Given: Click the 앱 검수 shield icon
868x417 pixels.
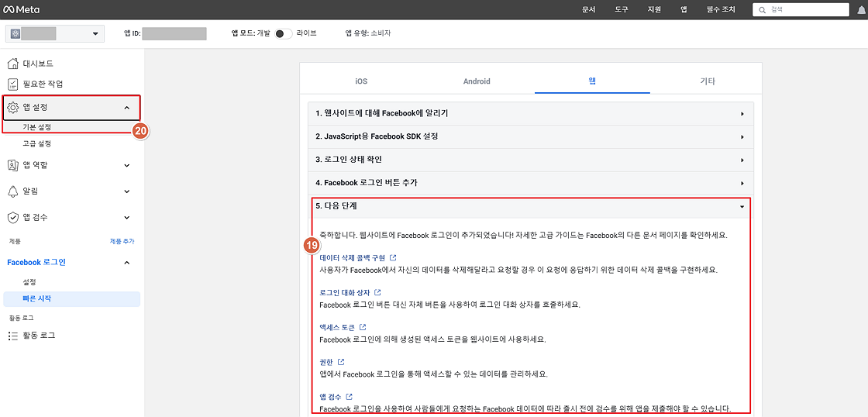Looking at the screenshot, I should click(x=13, y=218).
